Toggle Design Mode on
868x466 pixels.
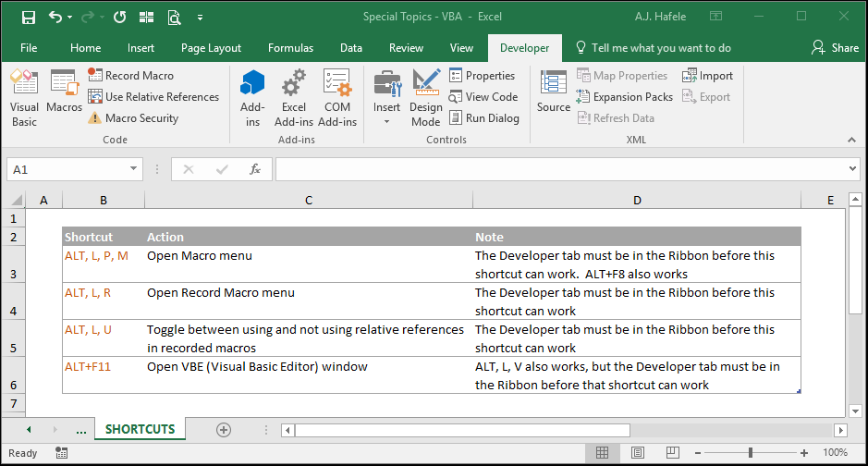coord(426,98)
